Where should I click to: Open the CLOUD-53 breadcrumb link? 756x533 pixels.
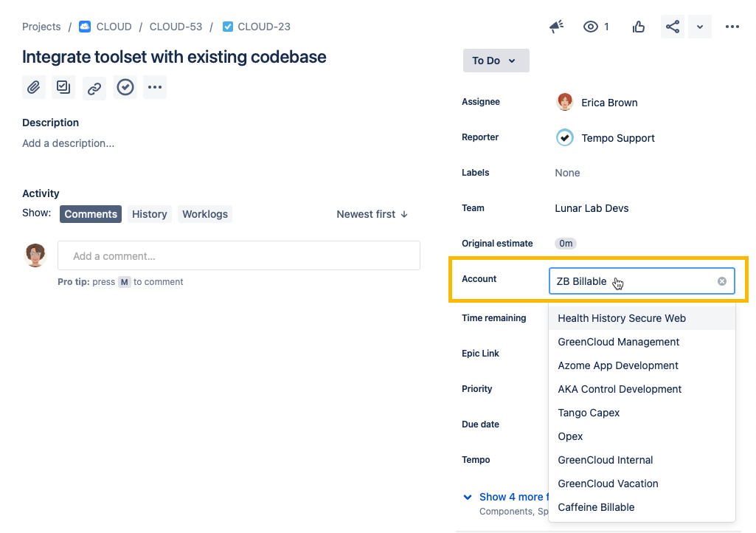(x=176, y=27)
